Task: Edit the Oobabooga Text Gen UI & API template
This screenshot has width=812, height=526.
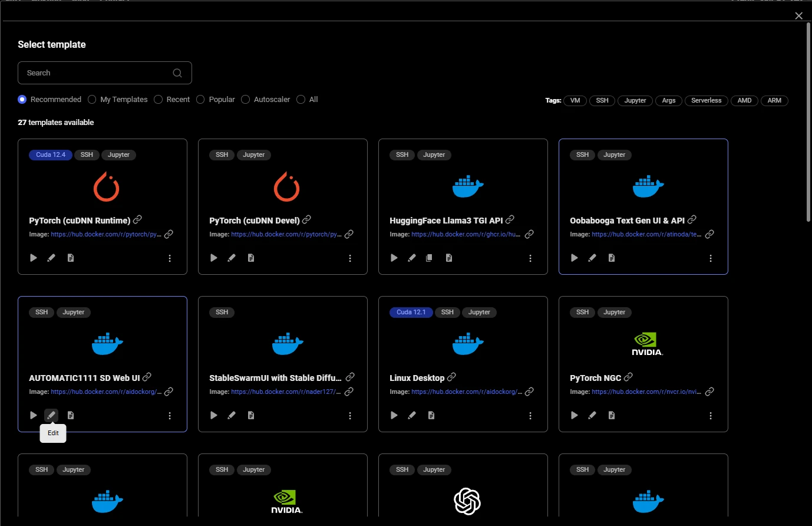Action: 592,258
